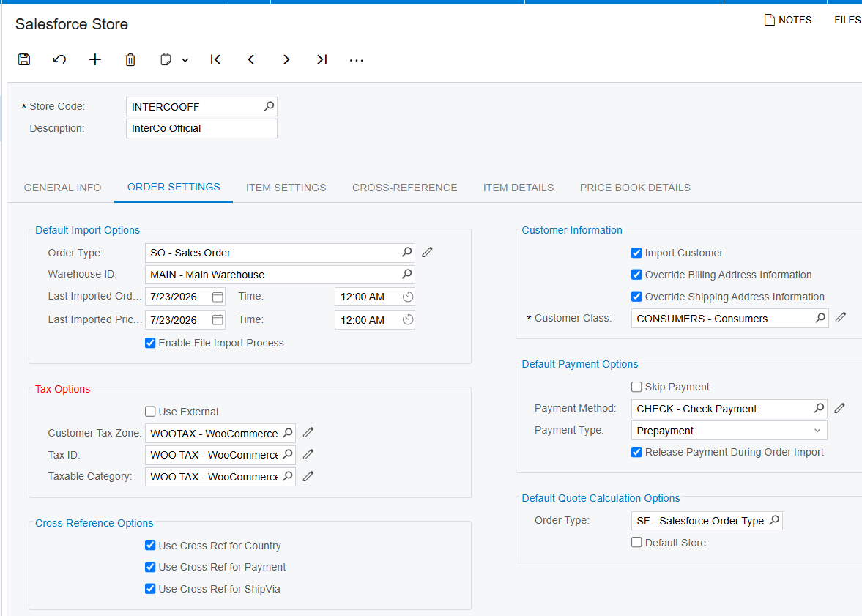This screenshot has width=862, height=616.
Task: Open the SO - Sales Order type lookup
Action: (406, 252)
